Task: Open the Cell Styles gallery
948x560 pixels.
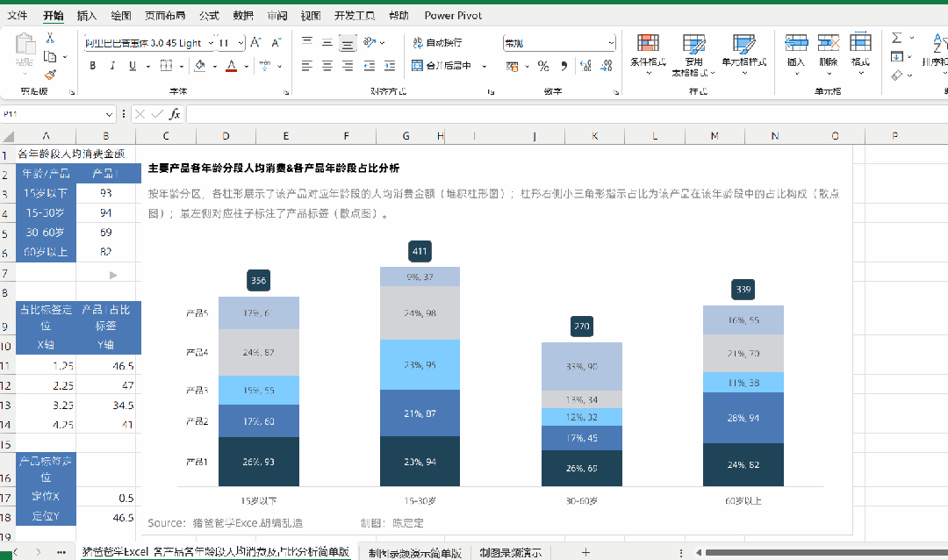Action: coord(743,54)
